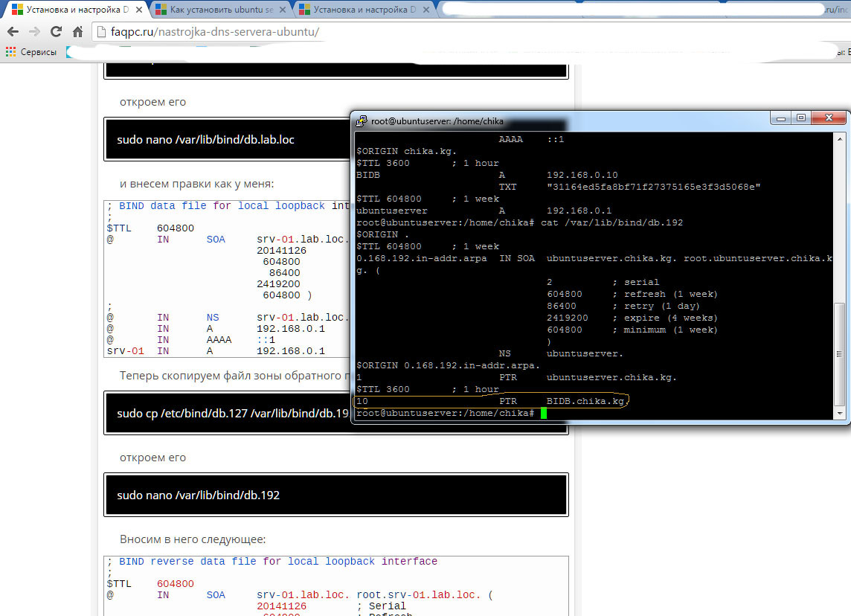This screenshot has width=851, height=616.
Task: Click the 'srv-01 IN A 192.168.0.1' record on the page
Action: pos(216,351)
